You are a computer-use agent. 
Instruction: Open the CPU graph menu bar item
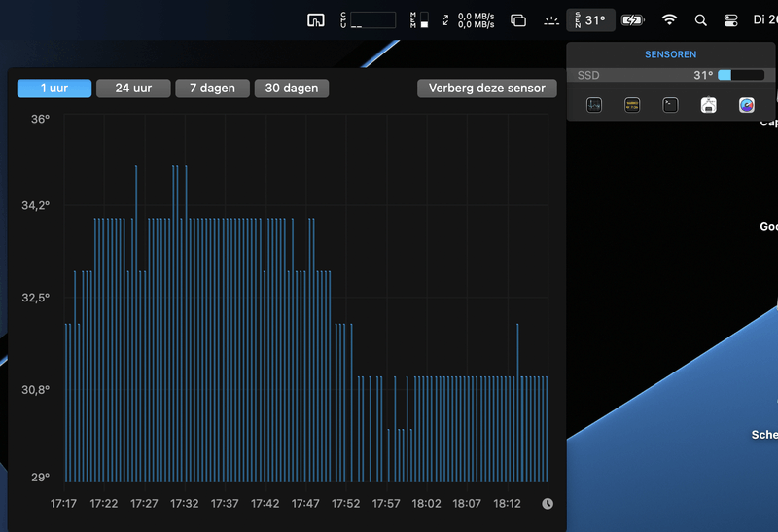[369, 20]
